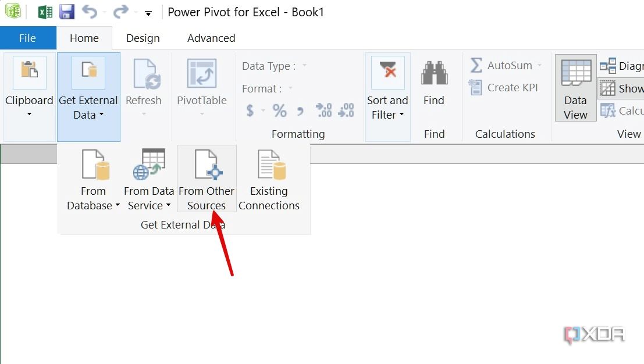
Task: Create a KPI
Action: (504, 87)
